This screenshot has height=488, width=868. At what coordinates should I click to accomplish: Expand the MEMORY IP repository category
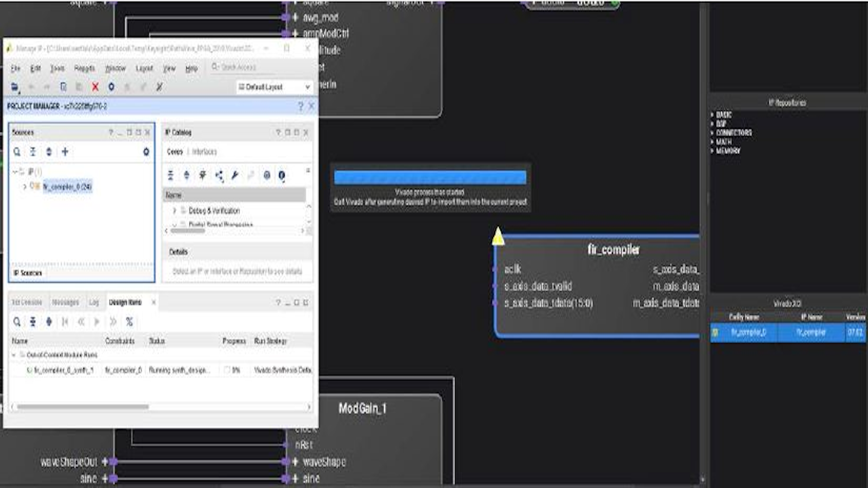tap(712, 151)
